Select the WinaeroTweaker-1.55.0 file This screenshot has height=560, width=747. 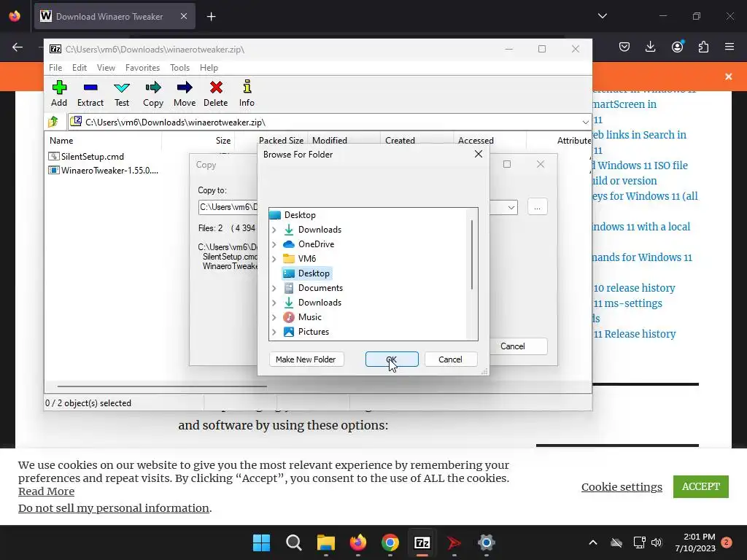coord(104,170)
